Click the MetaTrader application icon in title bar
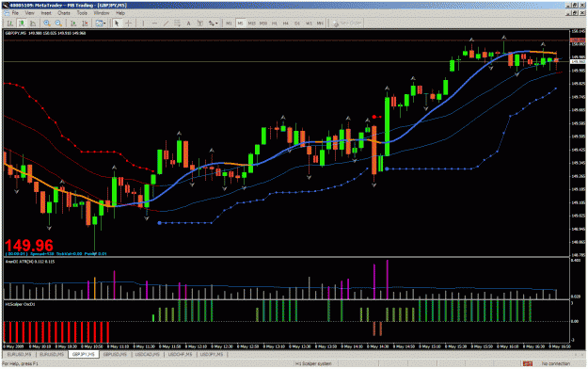 [6, 6]
